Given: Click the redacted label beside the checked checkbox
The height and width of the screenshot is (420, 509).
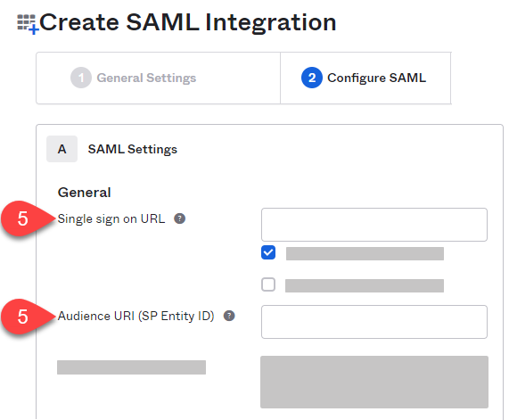Looking at the screenshot, I should click(x=365, y=253).
